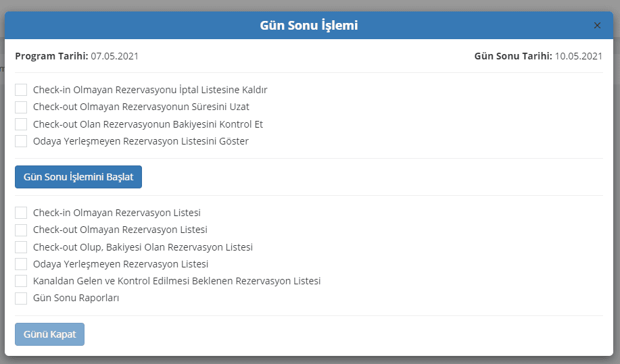Toggle Odaya Yerleşmeyen Rezervasyon Listesini Göster
Image resolution: width=620 pixels, height=364 pixels.
21,141
